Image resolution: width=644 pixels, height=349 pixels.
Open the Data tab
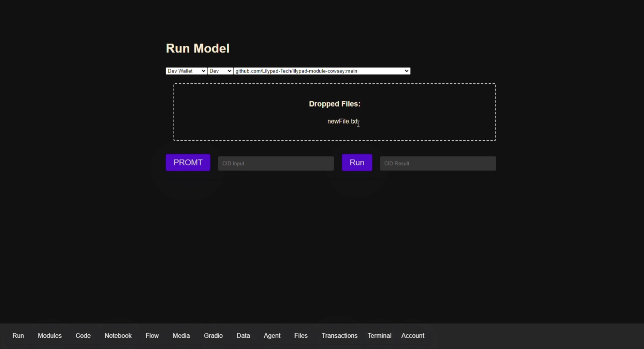pos(243,336)
